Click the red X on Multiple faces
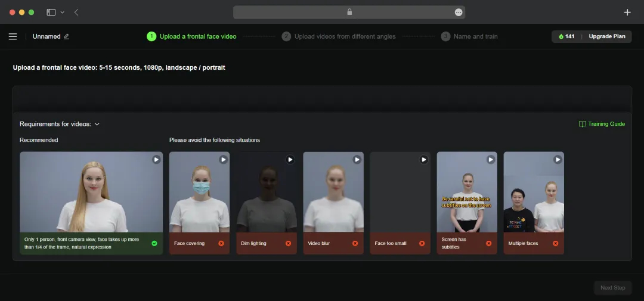This screenshot has width=644, height=301. coord(556,243)
